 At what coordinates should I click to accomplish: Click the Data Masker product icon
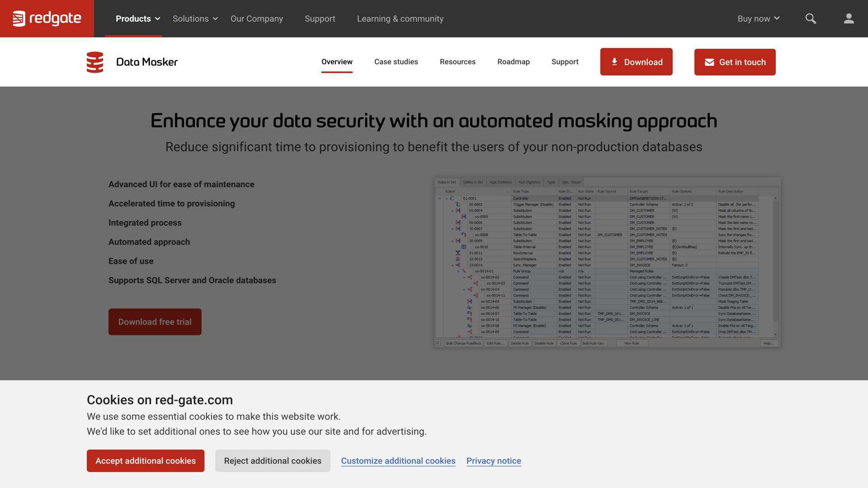point(95,62)
